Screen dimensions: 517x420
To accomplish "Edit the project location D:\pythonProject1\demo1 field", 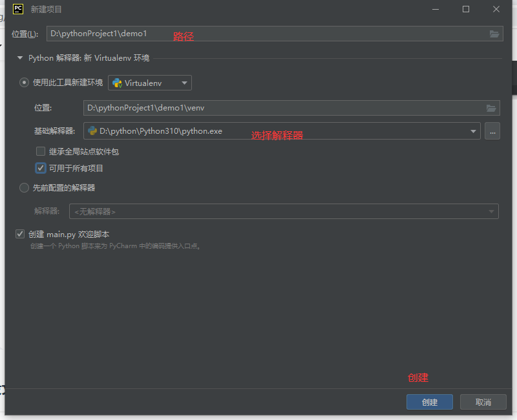I will pyautogui.click(x=275, y=34).
